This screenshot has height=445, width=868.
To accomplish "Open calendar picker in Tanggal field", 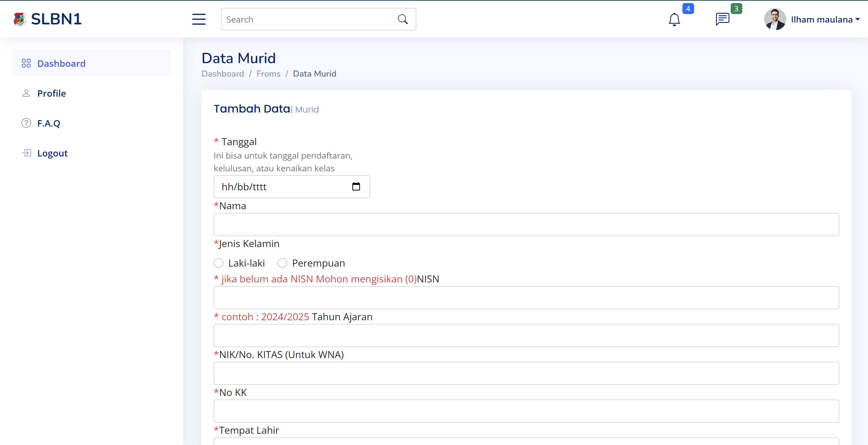I will 356,186.
